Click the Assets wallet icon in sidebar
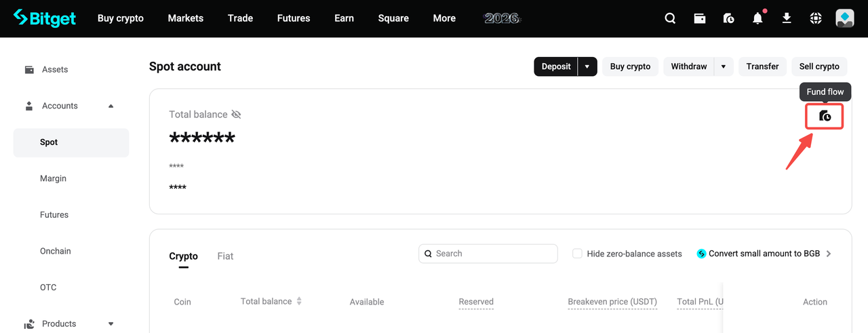This screenshot has height=333, width=868. (x=29, y=69)
